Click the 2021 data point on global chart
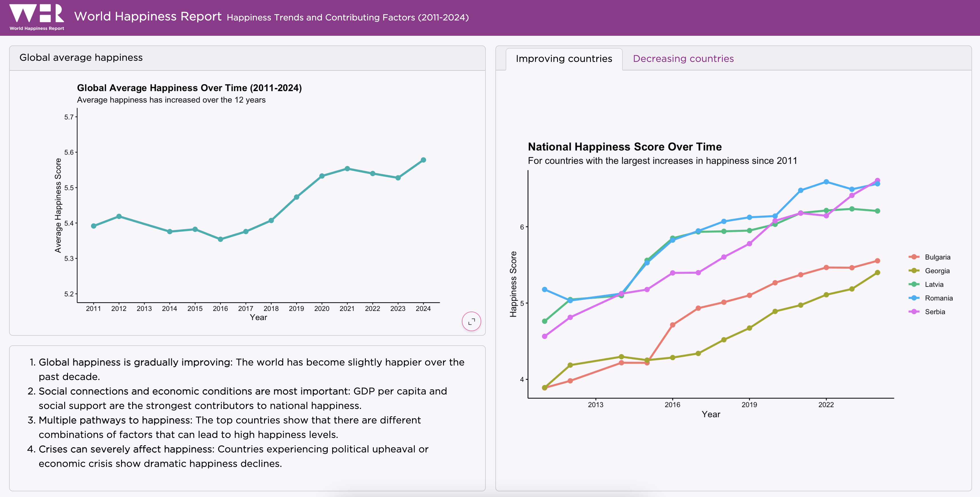Viewport: 980px width, 497px height. (347, 168)
